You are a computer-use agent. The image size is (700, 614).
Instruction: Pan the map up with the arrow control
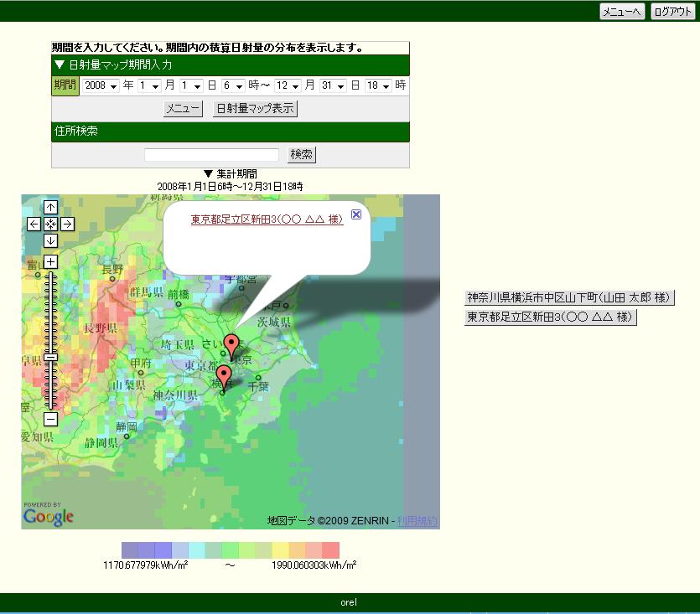50,206
